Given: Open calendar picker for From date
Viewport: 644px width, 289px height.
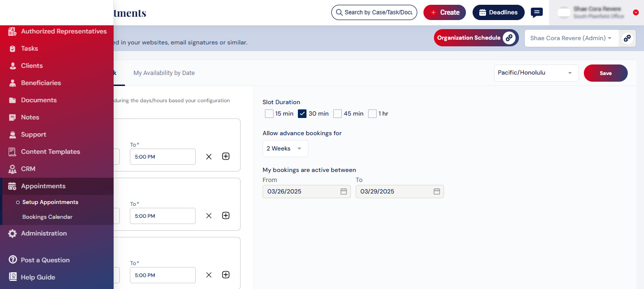Looking at the screenshot, I should (343, 192).
